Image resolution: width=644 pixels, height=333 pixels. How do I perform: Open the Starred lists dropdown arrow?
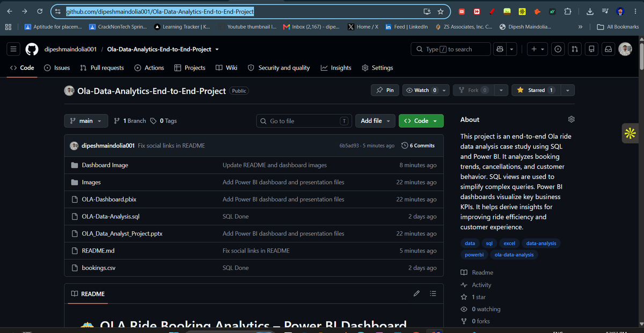[568, 90]
